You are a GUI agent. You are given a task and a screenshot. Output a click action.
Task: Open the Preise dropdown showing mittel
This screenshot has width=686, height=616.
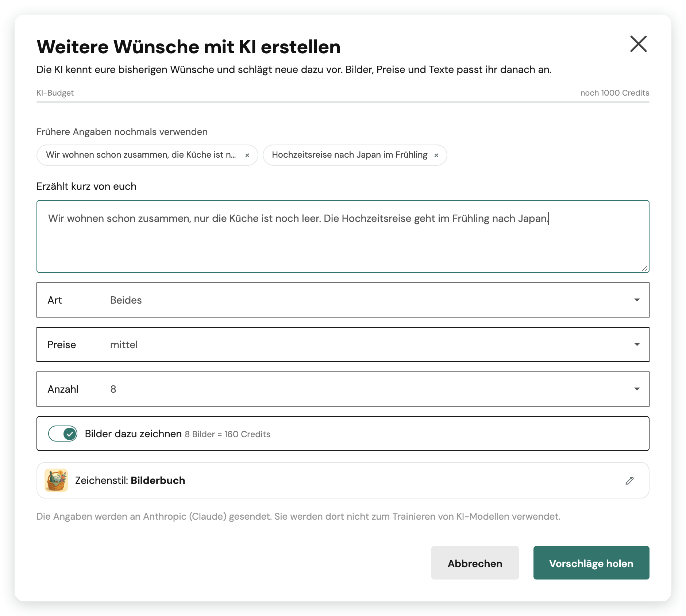click(x=343, y=344)
